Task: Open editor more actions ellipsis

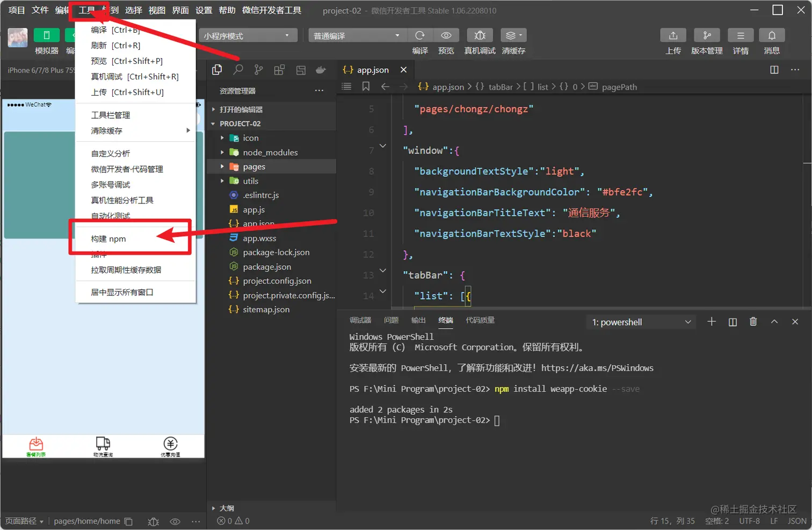Action: pos(795,70)
